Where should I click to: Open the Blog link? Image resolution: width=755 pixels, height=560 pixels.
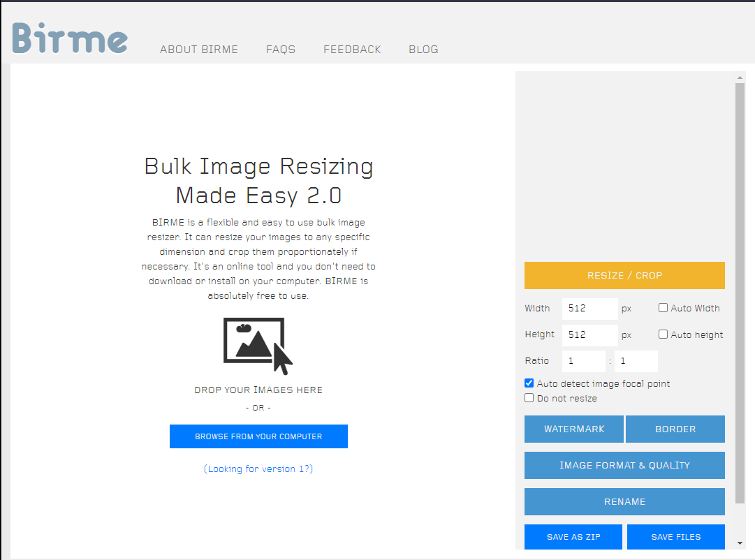[x=423, y=50]
